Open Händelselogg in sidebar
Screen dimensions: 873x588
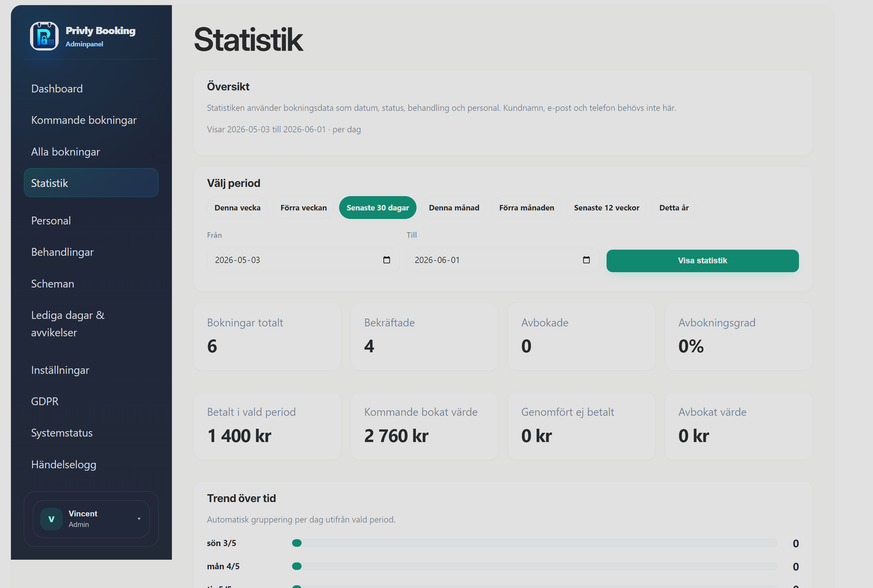point(91,465)
